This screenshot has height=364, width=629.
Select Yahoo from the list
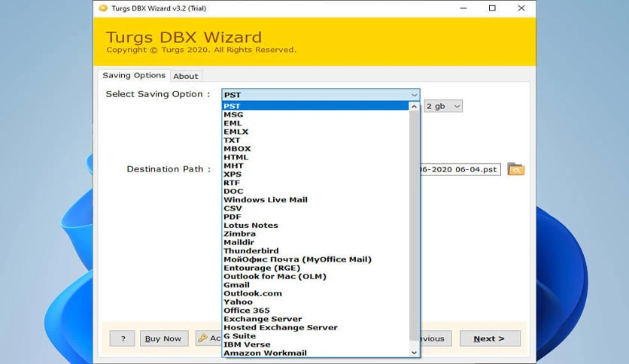[x=316, y=302]
